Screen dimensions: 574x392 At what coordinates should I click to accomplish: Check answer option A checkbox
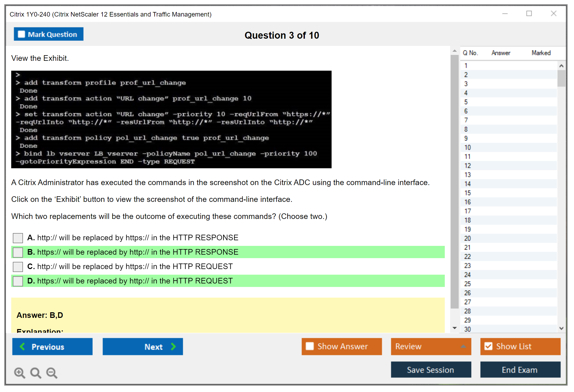tap(18, 238)
